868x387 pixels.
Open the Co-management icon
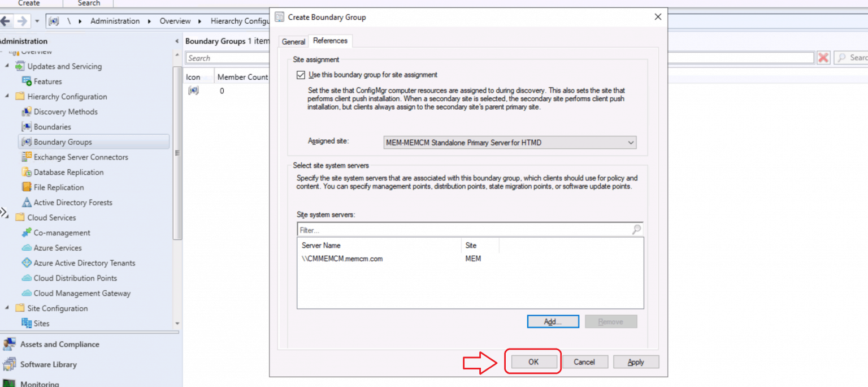(x=26, y=233)
